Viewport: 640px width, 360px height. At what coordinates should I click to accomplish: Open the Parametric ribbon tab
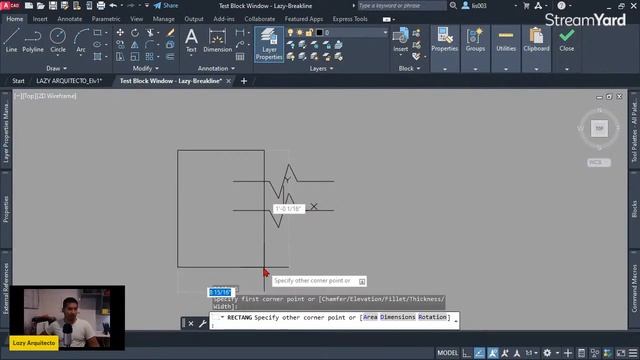click(106, 19)
